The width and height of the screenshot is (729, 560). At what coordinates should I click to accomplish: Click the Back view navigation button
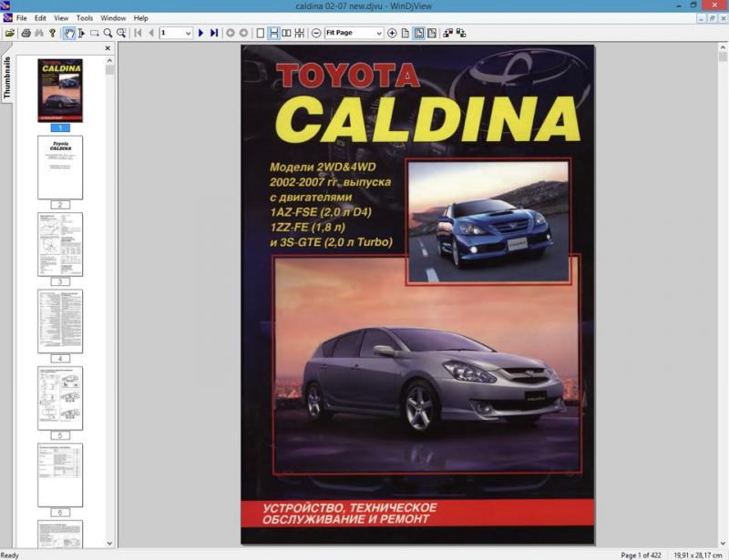tap(231, 33)
